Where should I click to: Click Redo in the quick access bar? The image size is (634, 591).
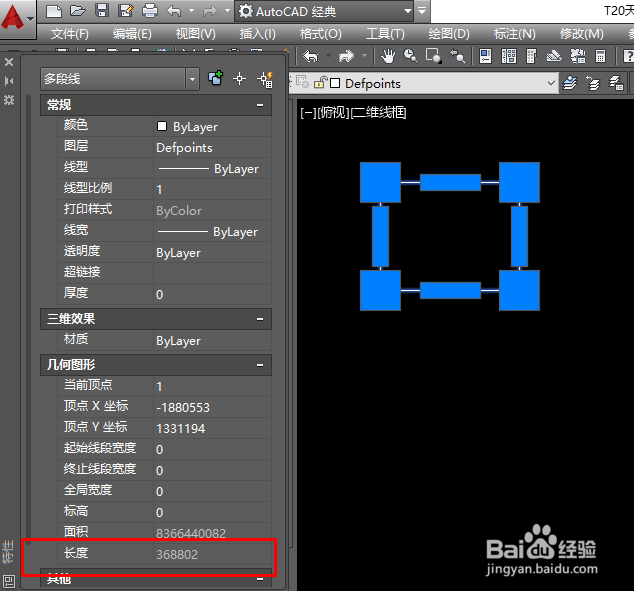210,11
